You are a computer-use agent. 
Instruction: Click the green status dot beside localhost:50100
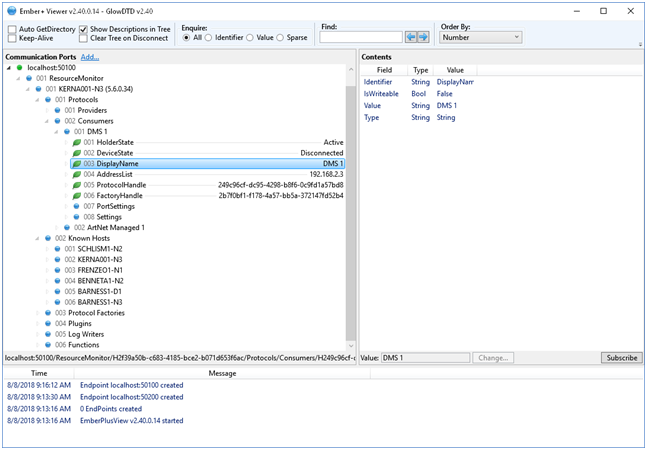coord(19,67)
